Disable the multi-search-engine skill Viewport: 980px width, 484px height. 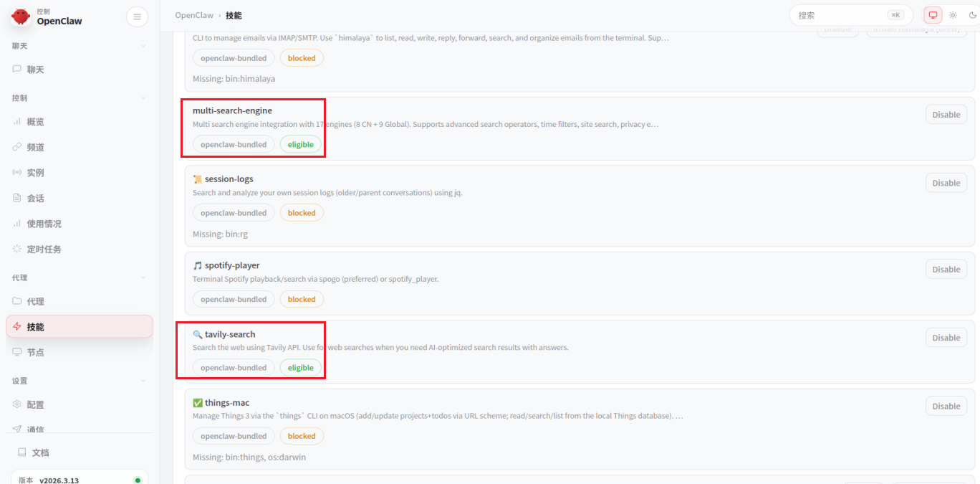(x=946, y=115)
